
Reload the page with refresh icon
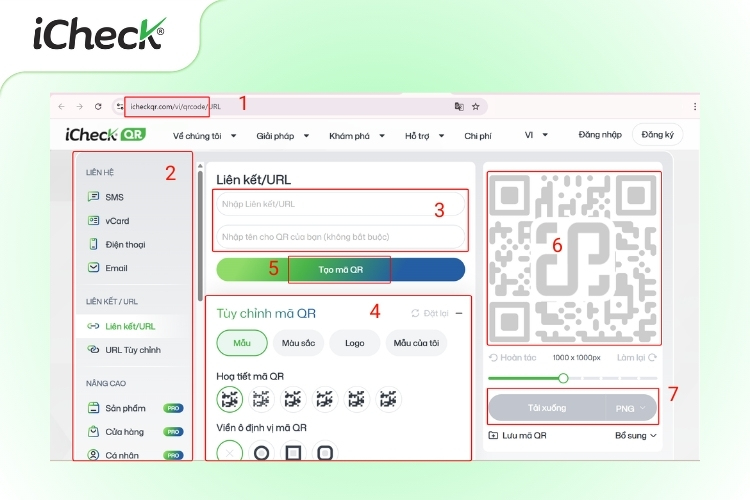click(98, 107)
